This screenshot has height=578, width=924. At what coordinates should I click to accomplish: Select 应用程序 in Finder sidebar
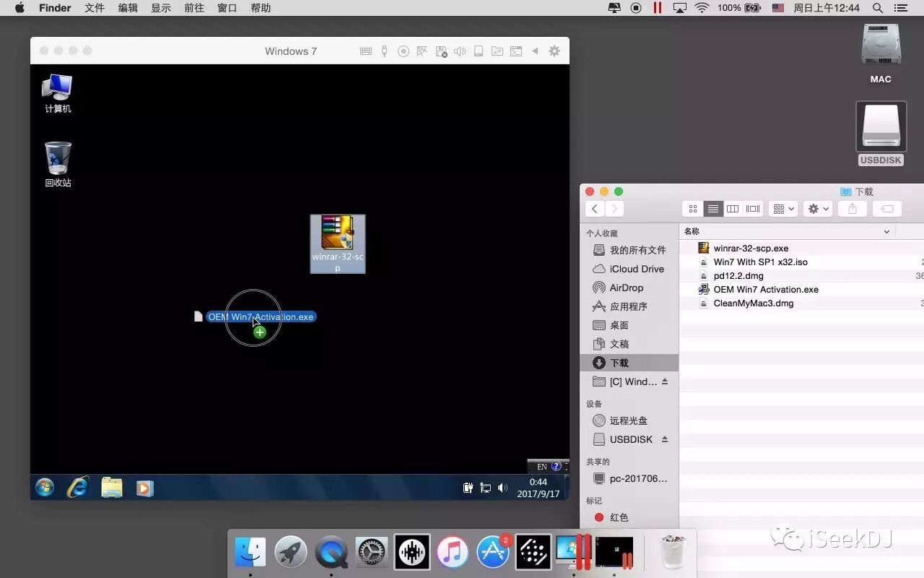(x=629, y=306)
